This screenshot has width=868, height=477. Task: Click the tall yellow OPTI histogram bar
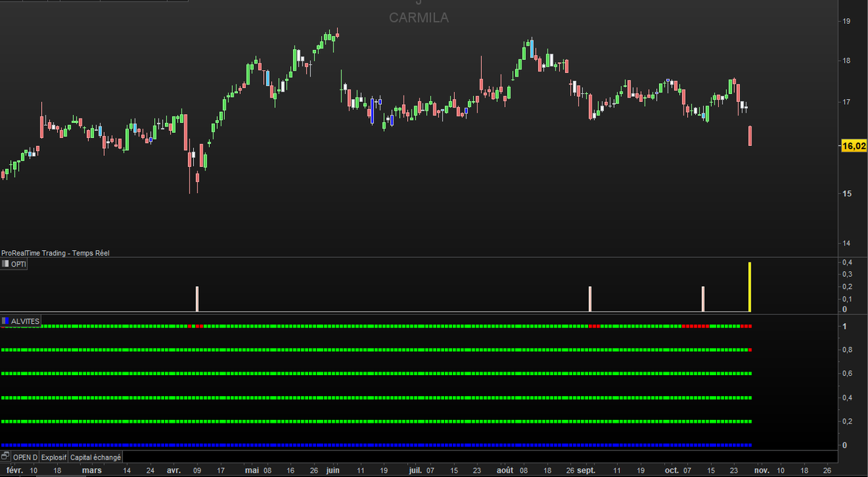click(750, 287)
